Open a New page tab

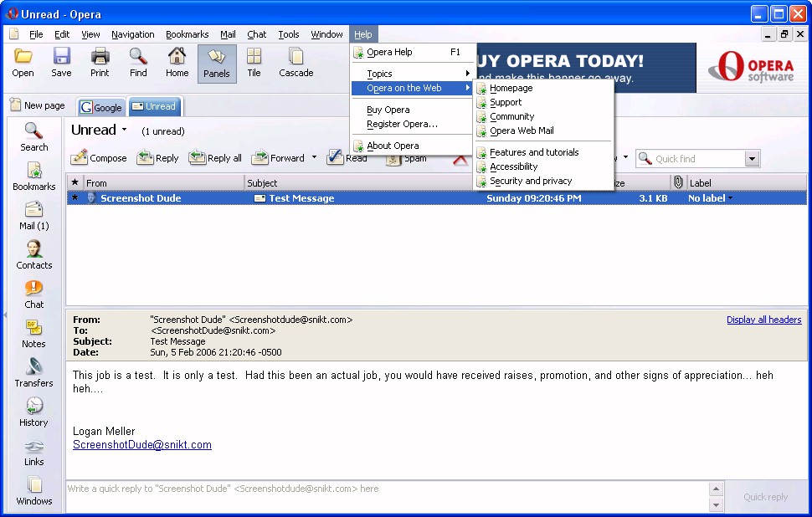click(38, 105)
